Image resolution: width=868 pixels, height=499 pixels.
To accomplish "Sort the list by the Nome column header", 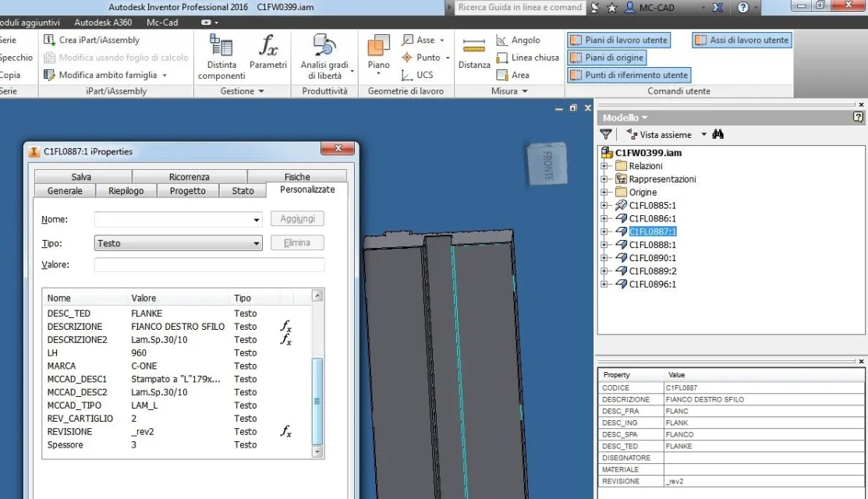I will coord(85,298).
